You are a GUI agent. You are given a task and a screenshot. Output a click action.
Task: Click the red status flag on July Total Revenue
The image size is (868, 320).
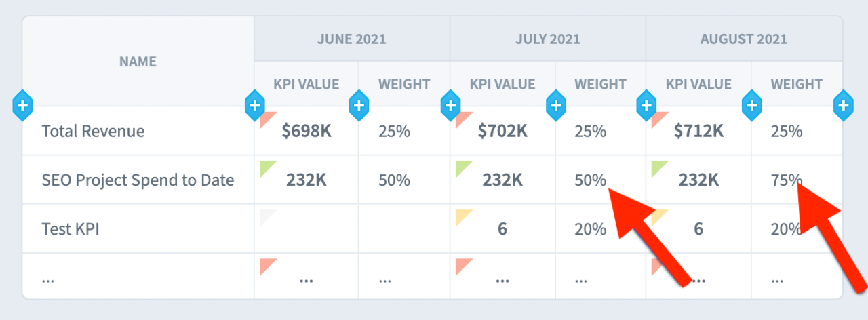[x=462, y=119]
